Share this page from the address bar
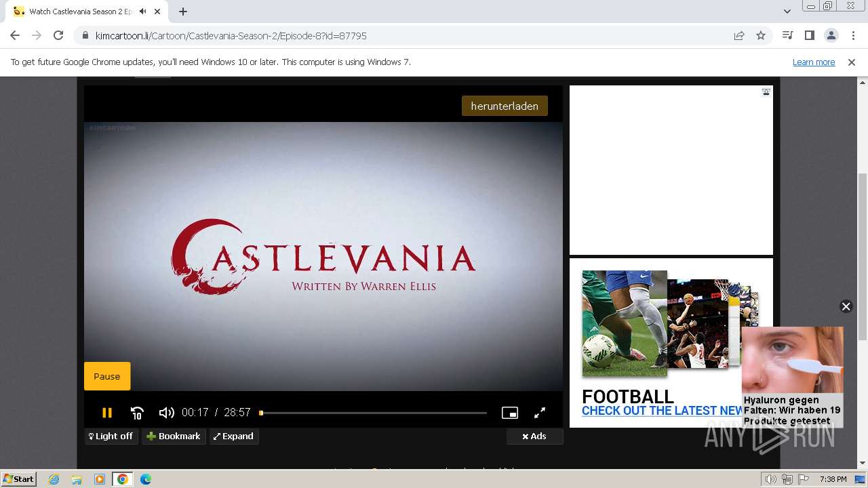The image size is (868, 488). tap(739, 36)
